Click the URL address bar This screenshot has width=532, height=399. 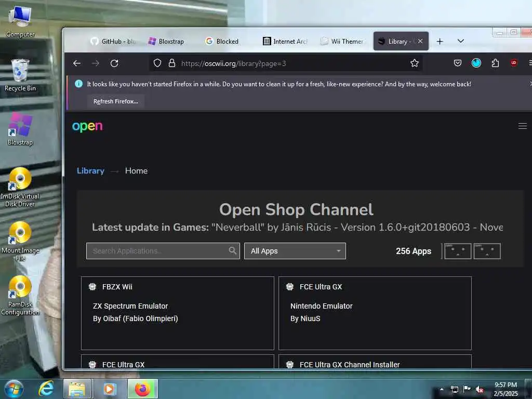pos(285,63)
